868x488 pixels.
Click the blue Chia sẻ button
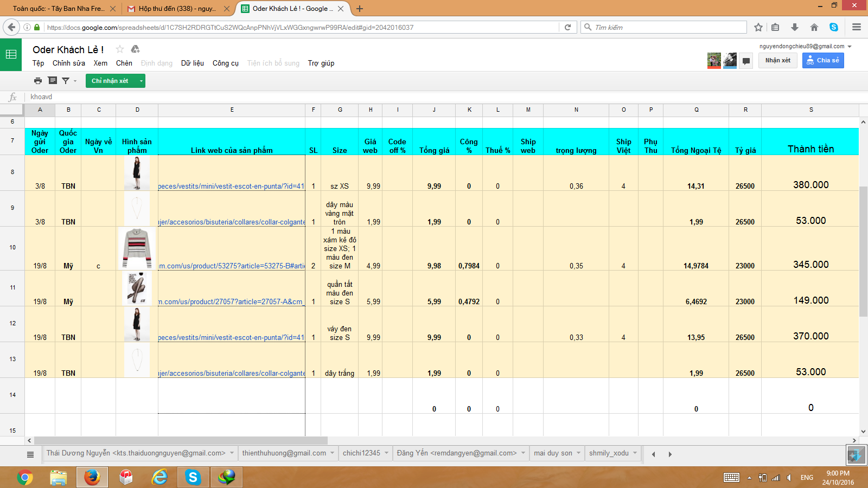tap(823, 61)
